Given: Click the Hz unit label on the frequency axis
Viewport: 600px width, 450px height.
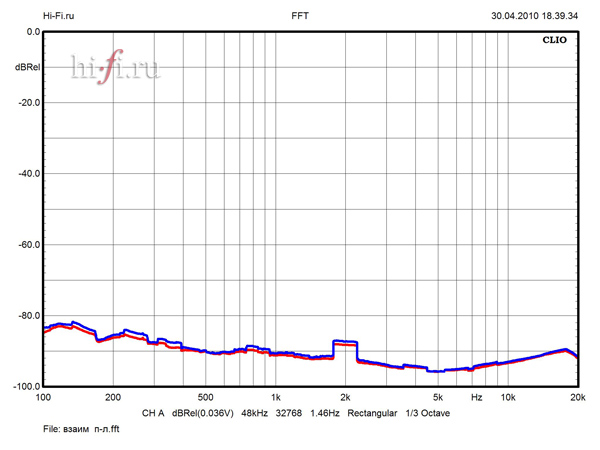Looking at the screenshot, I should click(x=477, y=398).
